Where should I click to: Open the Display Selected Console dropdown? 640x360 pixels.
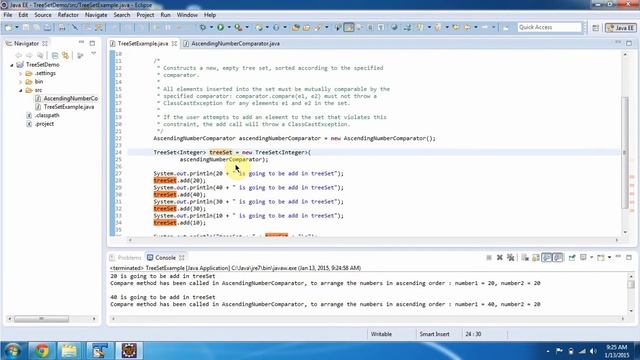pyautogui.click(x=592, y=257)
